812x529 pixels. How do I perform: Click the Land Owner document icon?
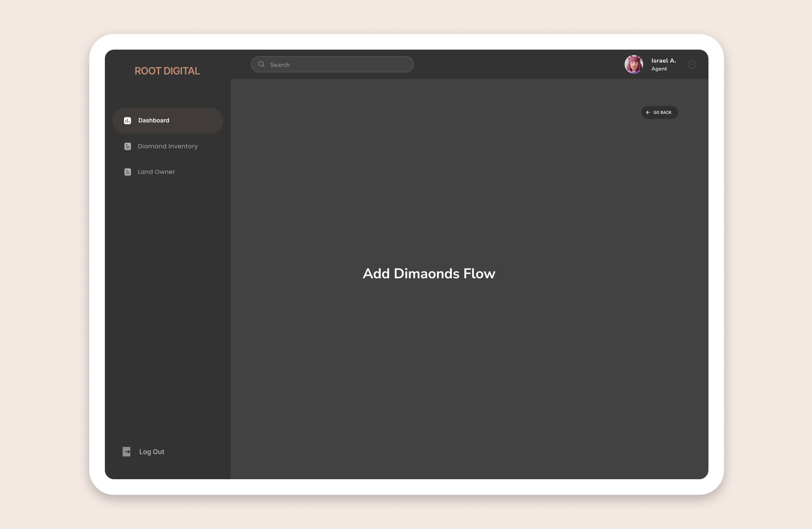pyautogui.click(x=127, y=172)
